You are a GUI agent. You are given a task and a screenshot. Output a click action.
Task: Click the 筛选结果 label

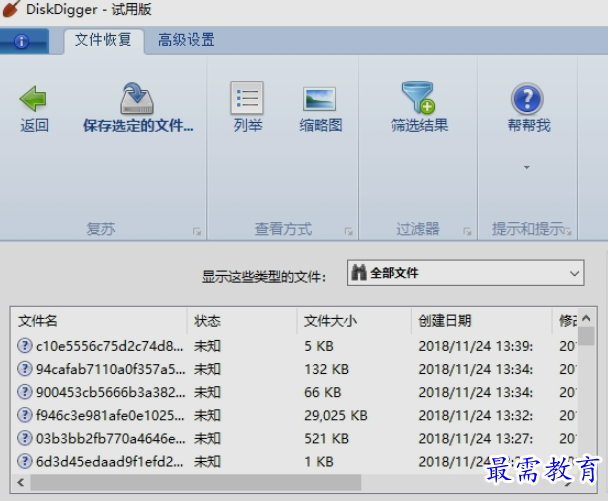[x=419, y=126]
